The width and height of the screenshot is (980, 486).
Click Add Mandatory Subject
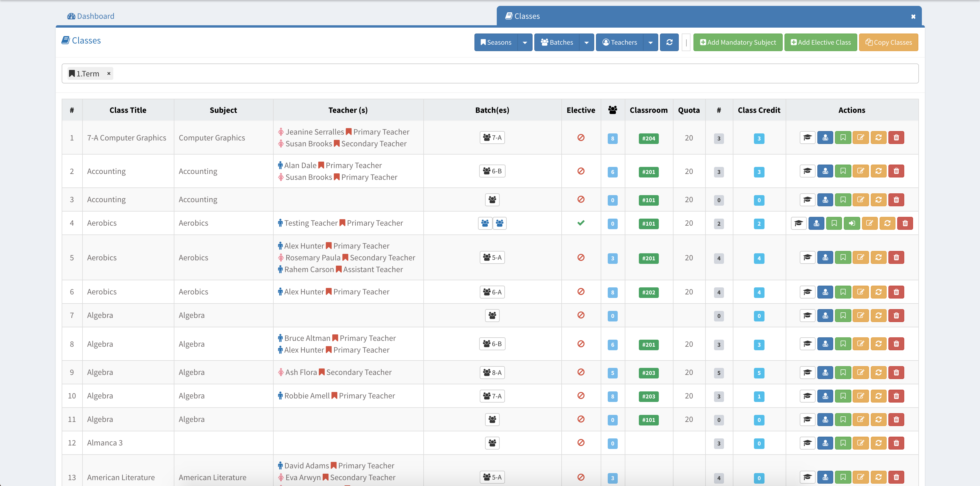pyautogui.click(x=738, y=42)
